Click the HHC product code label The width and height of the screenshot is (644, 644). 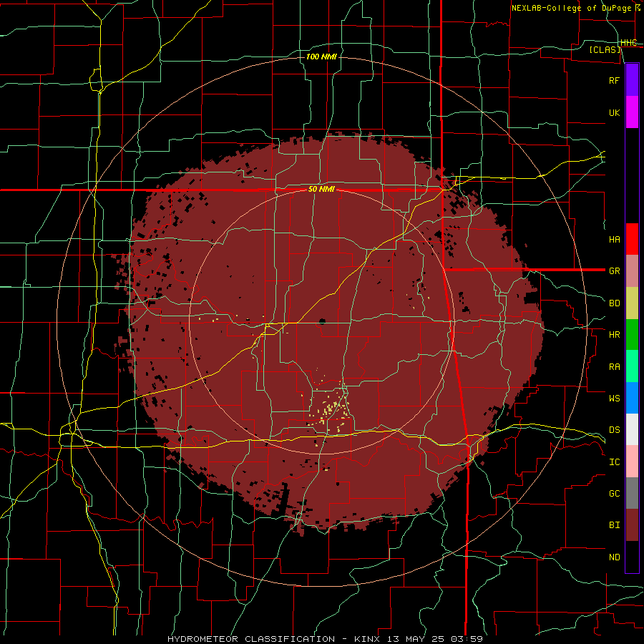(x=629, y=43)
